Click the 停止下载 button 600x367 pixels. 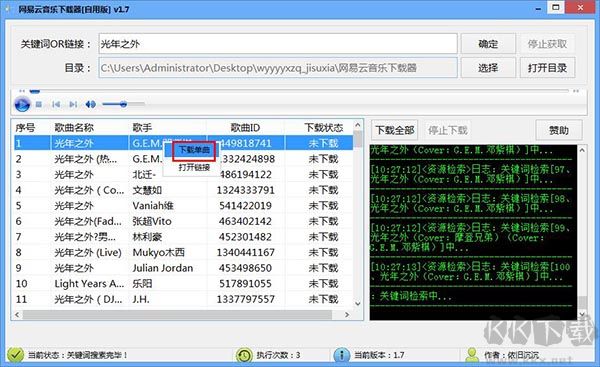(447, 130)
